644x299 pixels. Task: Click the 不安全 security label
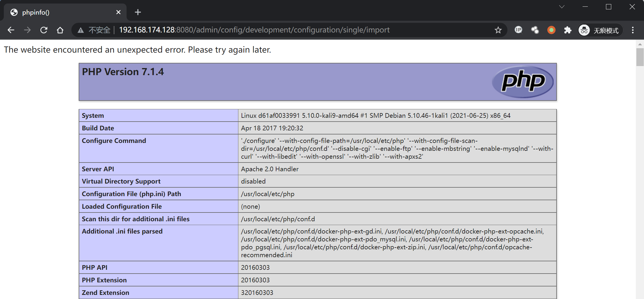[99, 30]
